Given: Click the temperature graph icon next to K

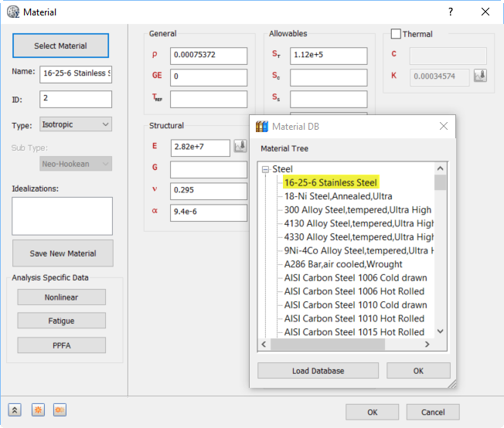Looking at the screenshot, I should [x=480, y=76].
